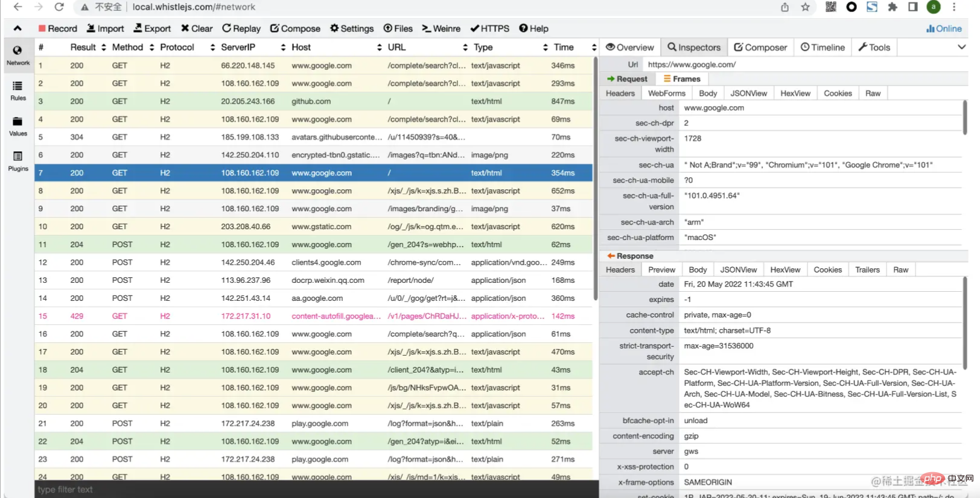Collapse the top toolbar with up chevron

[x=17, y=28]
